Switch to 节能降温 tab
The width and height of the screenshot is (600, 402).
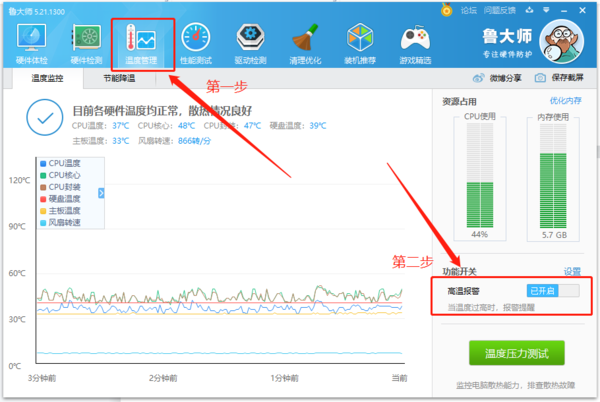coord(119,78)
